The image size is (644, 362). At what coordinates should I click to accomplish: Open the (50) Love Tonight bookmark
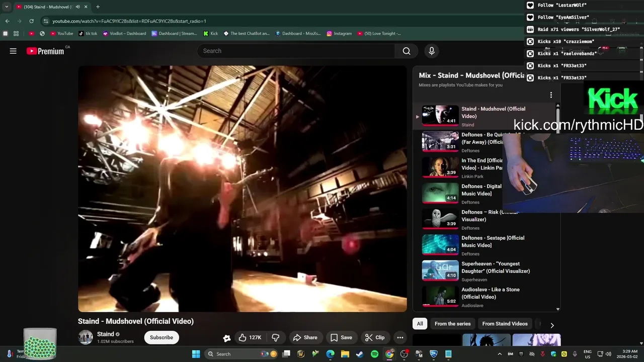pyautogui.click(x=379, y=34)
